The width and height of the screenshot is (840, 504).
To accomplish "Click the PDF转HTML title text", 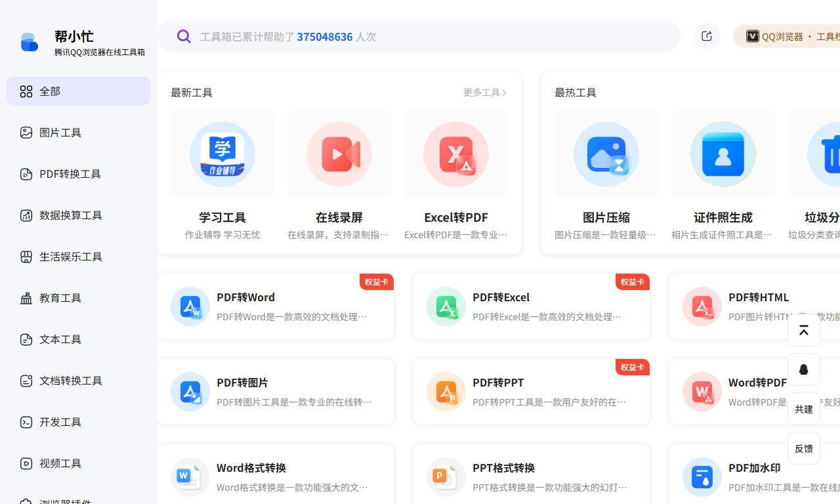I will point(759,297).
